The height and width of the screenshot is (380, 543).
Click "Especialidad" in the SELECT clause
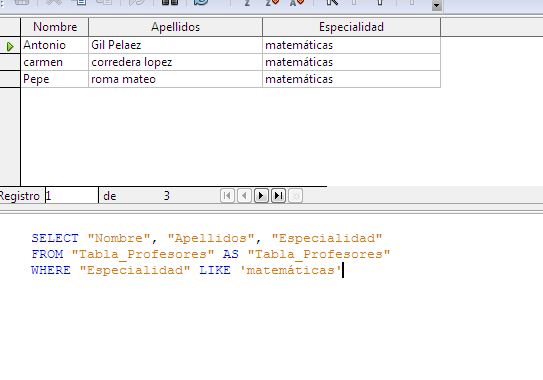pos(327,238)
